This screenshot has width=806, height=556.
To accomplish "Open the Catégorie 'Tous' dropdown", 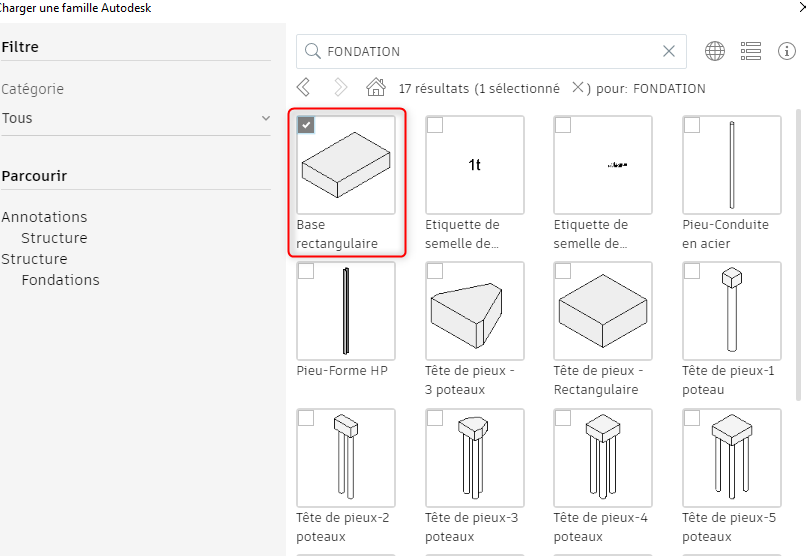I will (136, 118).
